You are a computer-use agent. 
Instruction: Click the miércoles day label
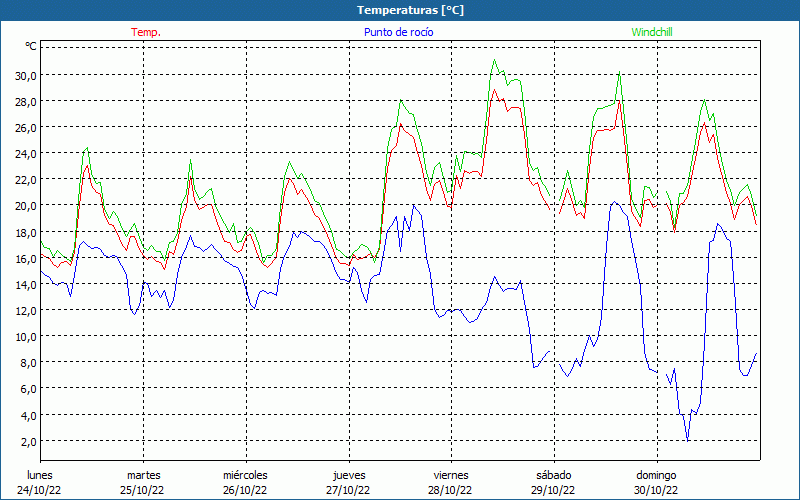pos(245,475)
